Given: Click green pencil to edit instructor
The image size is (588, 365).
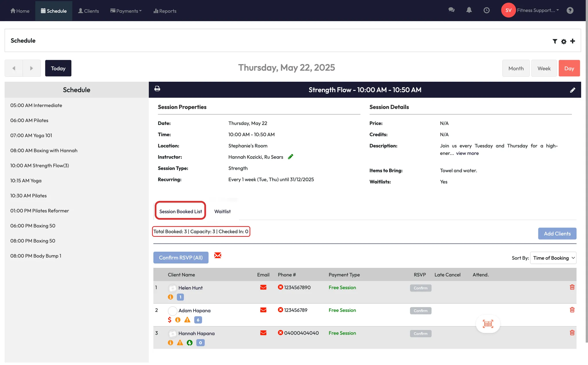Looking at the screenshot, I should click(x=291, y=157).
